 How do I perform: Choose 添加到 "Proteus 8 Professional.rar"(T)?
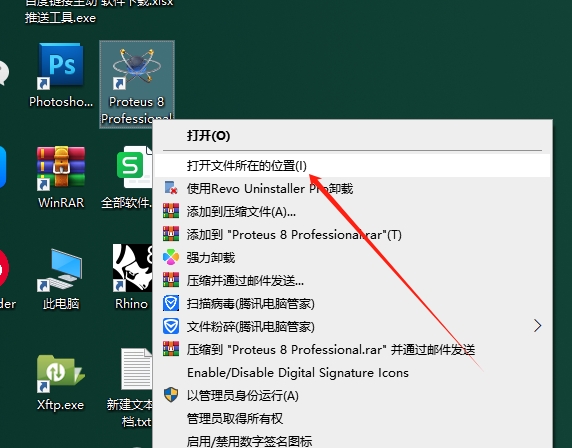pos(352,235)
